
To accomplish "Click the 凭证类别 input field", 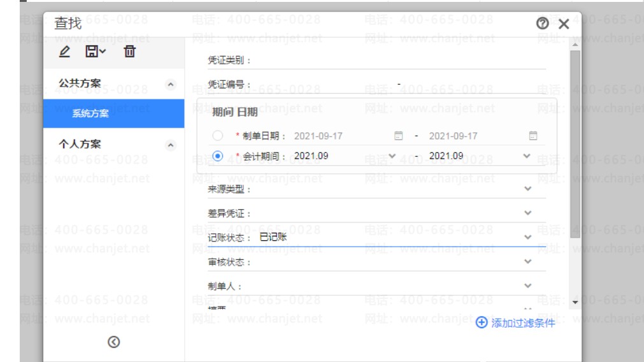I will point(399,61).
